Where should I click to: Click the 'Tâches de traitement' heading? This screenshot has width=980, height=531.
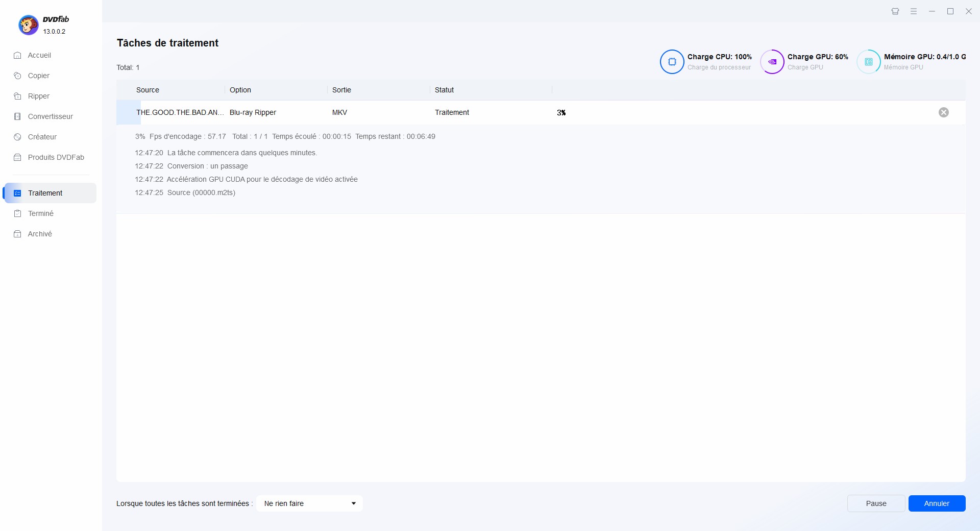tap(167, 43)
